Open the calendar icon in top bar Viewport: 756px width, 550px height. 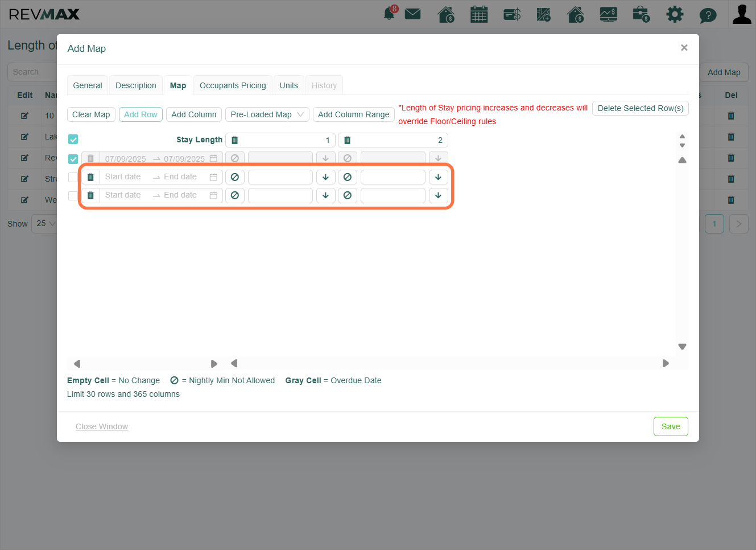pyautogui.click(x=479, y=14)
